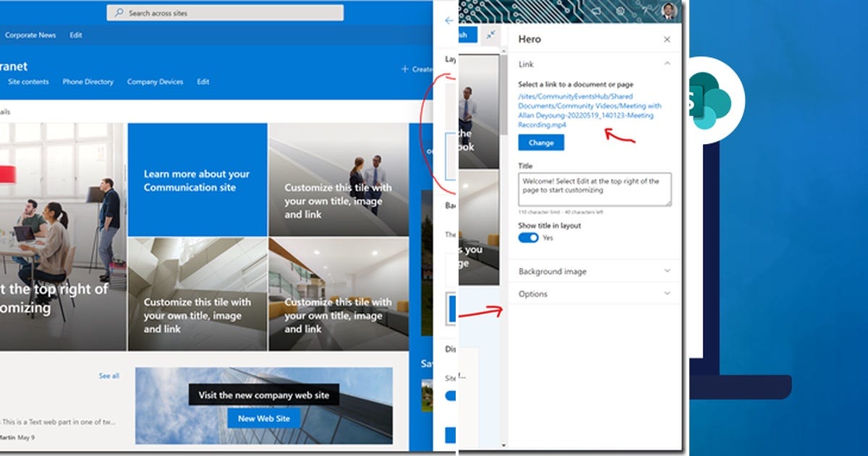Click the magnifying glass in the search bar
The height and width of the screenshot is (456, 868).
pos(120,12)
